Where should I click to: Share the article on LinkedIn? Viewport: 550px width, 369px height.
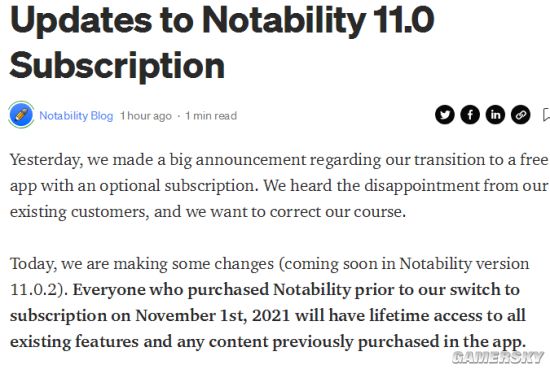(495, 115)
